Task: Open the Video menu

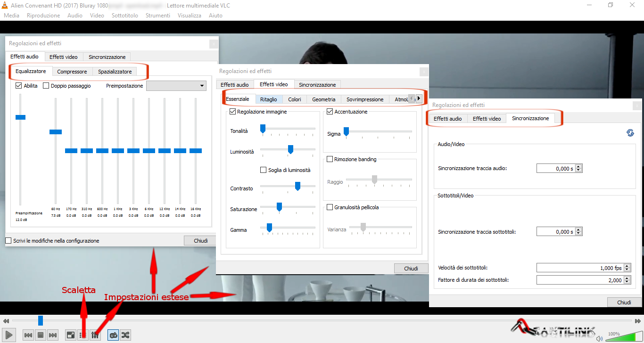Action: 97,16
